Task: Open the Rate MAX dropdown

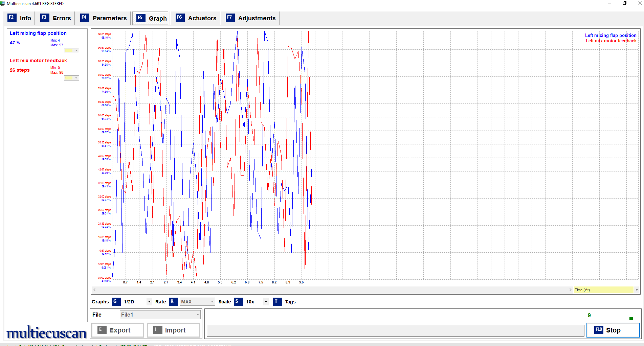Action: [197, 302]
